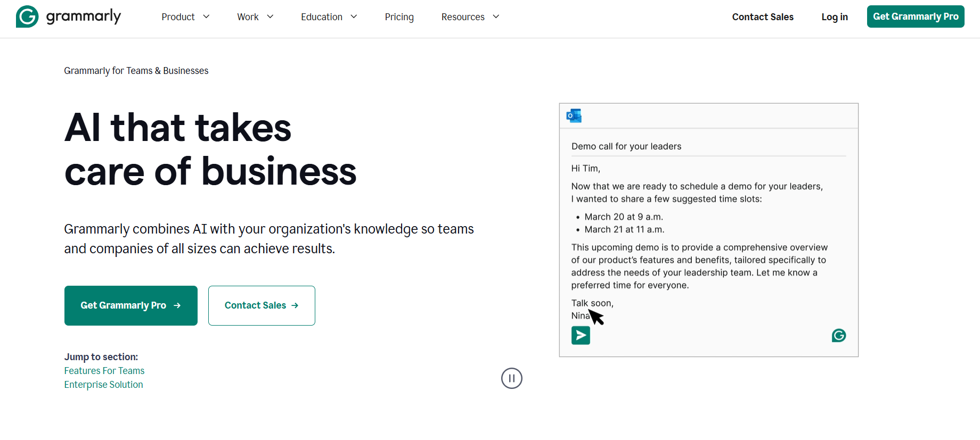Click the March 20 at 9 a.m. bullet
Viewport: 980px width, 440px height.
click(x=624, y=217)
